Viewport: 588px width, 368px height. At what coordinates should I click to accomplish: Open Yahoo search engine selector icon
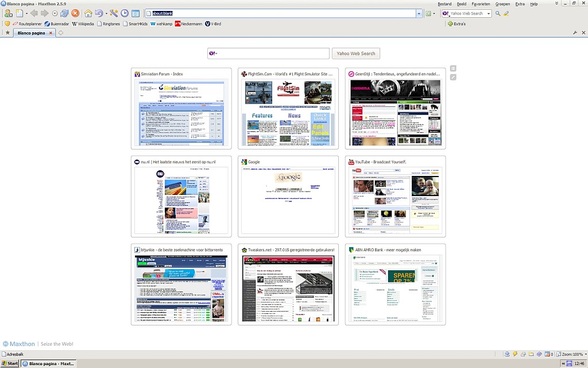(x=446, y=14)
